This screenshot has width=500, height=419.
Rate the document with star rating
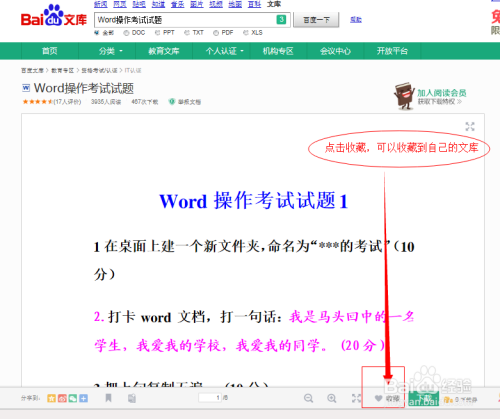click(37, 102)
